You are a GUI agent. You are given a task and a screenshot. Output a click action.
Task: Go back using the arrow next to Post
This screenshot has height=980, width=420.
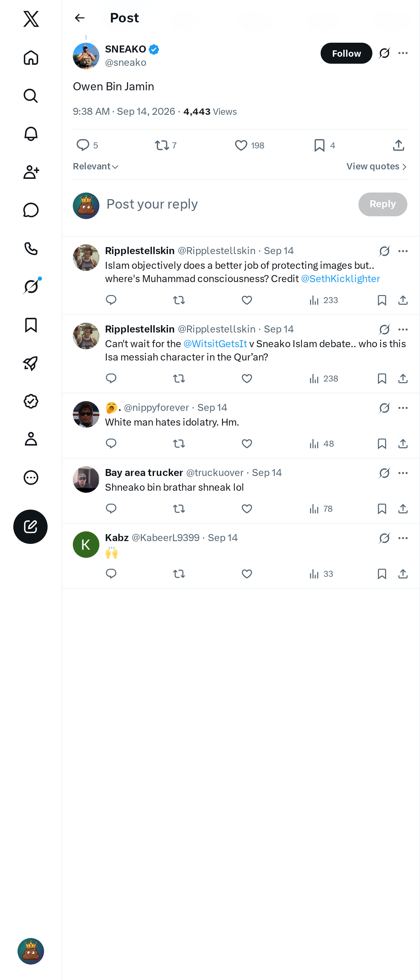click(79, 18)
